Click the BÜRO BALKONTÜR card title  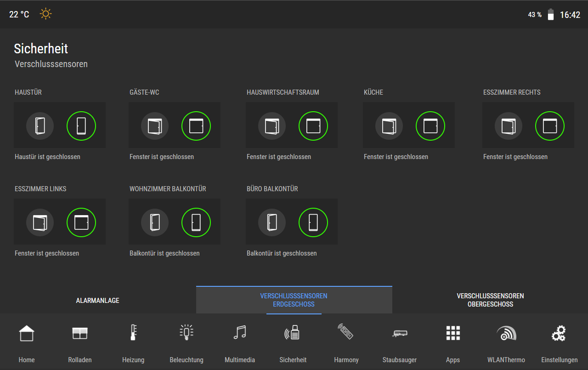click(x=272, y=189)
